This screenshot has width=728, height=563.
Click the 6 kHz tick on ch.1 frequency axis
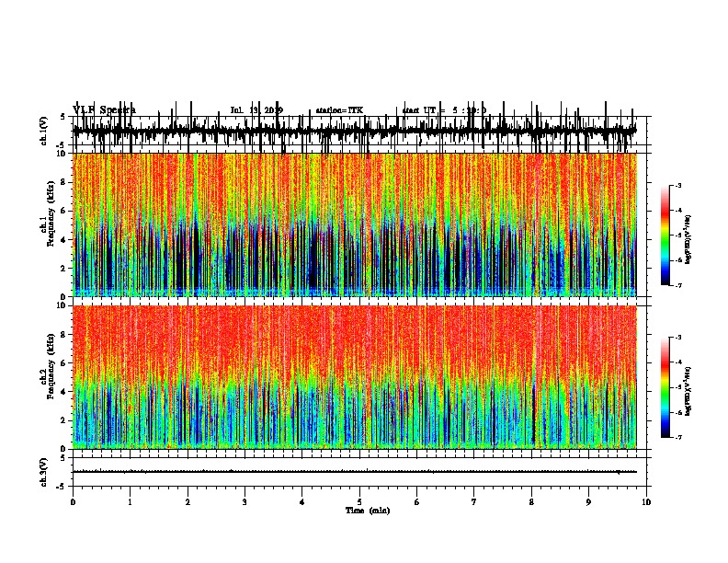[64, 211]
